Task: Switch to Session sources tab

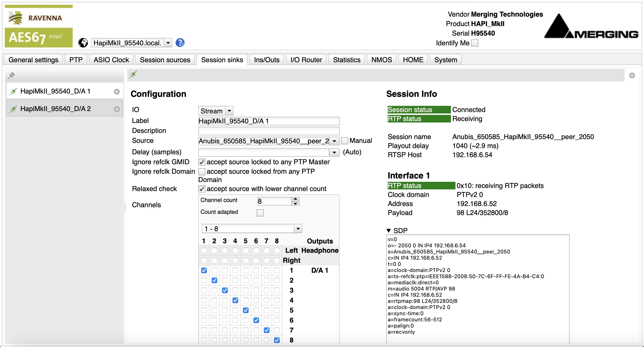Action: click(165, 60)
